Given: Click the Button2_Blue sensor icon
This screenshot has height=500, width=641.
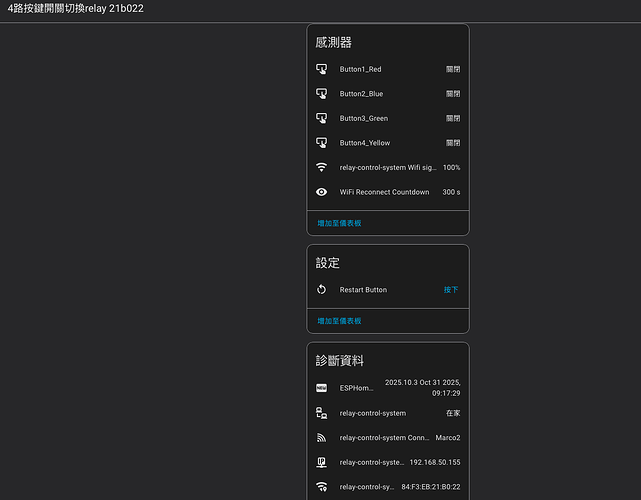Looking at the screenshot, I should pyautogui.click(x=322, y=94).
